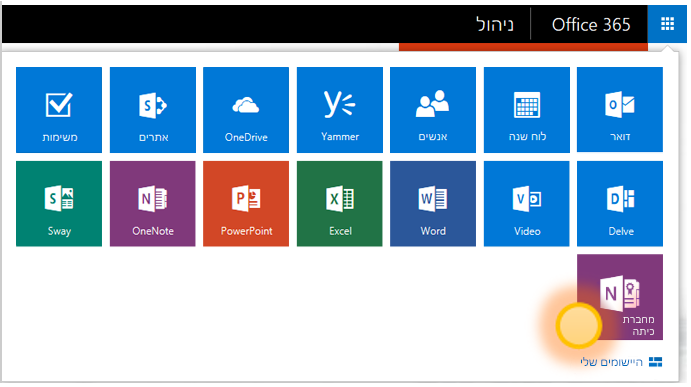
Task: Open Class Notebook (מחברת כיתה) tile
Action: click(x=620, y=297)
